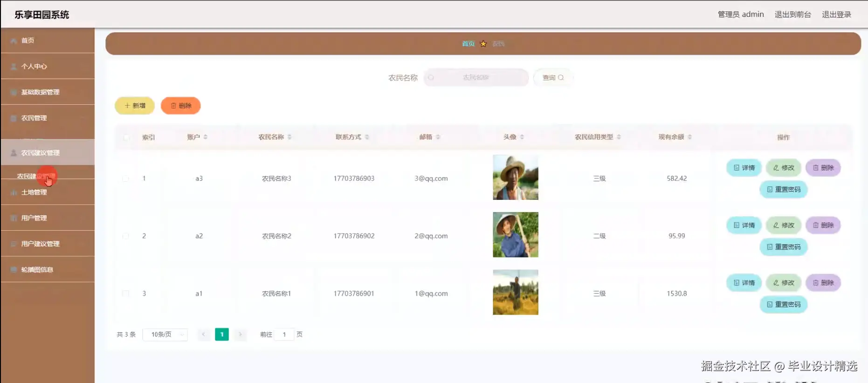Go to previous page arrow
This screenshot has width=868, height=383.
tap(203, 335)
